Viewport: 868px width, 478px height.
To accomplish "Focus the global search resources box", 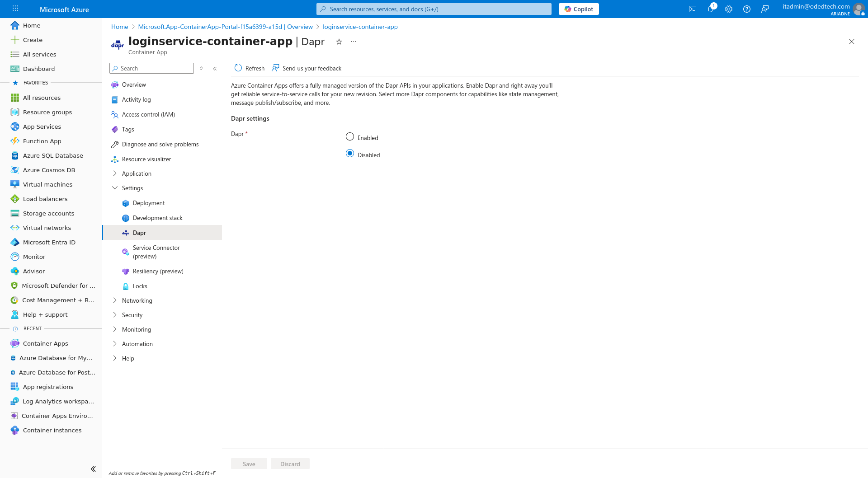I will point(434,9).
